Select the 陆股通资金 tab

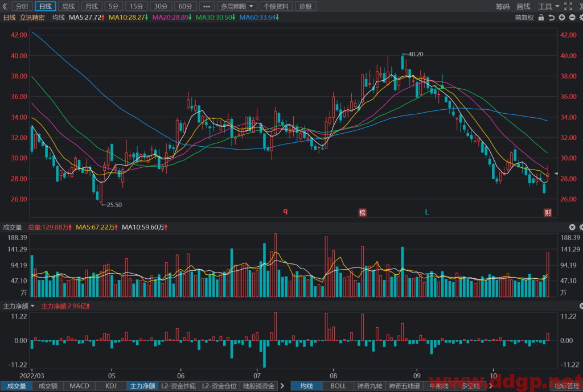pos(259,386)
